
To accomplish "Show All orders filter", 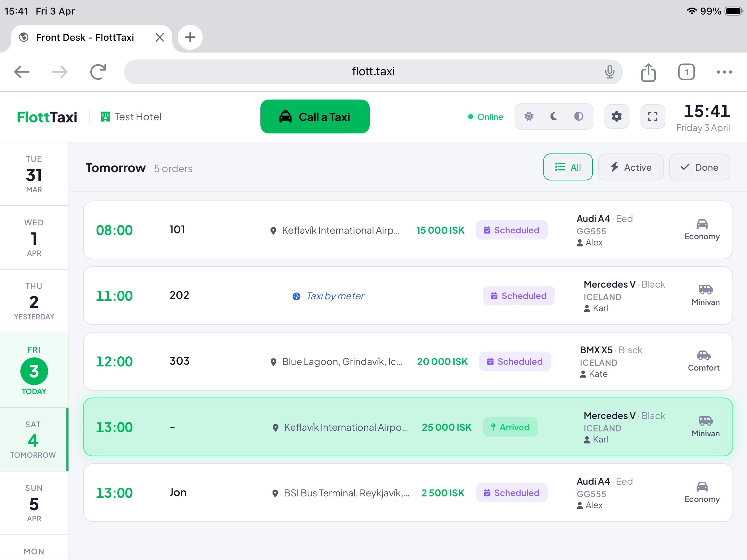I will click(x=568, y=167).
